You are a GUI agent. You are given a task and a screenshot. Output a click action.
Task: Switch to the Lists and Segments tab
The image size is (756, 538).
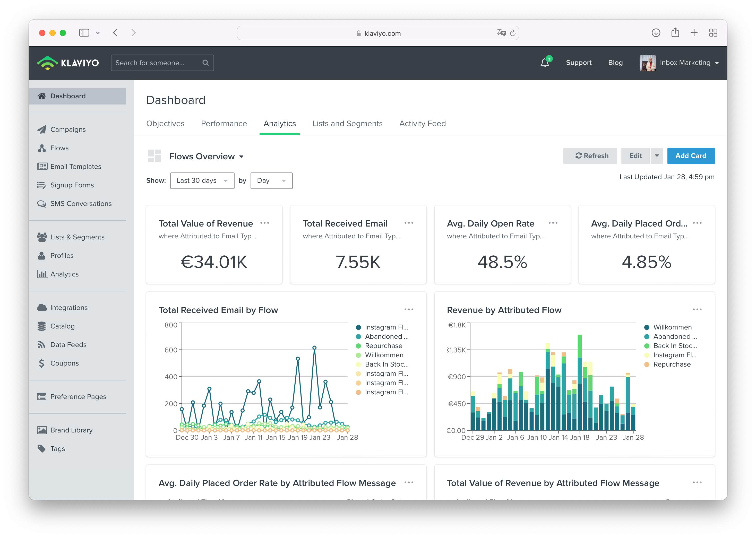(x=347, y=124)
